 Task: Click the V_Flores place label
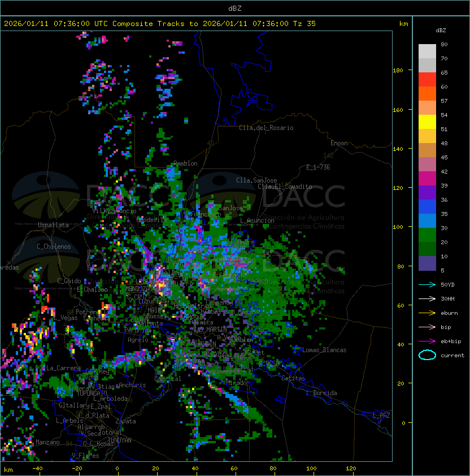[x=85, y=455]
